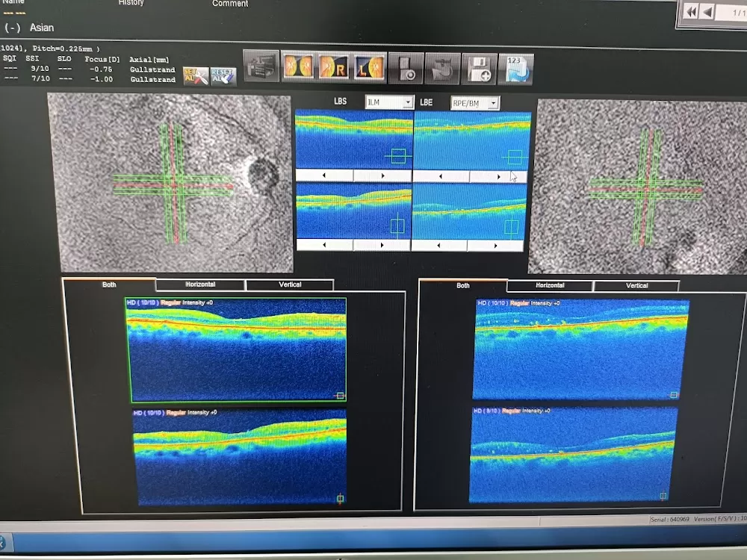The width and height of the screenshot is (747, 560).
Task: Click right fundus image with cross scan
Action: (639, 187)
